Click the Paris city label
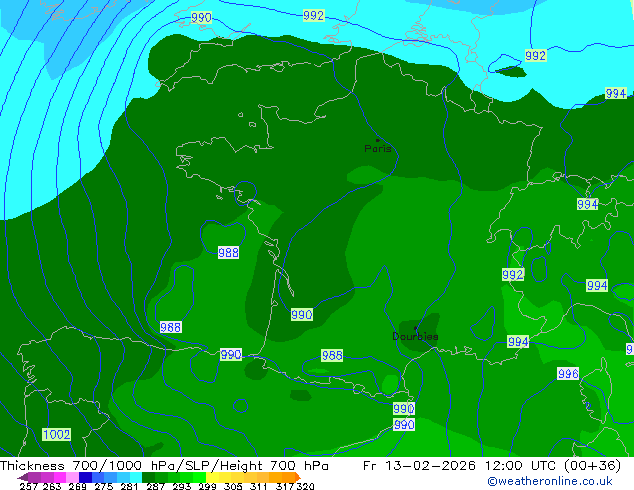The image size is (634, 490). coord(378,149)
